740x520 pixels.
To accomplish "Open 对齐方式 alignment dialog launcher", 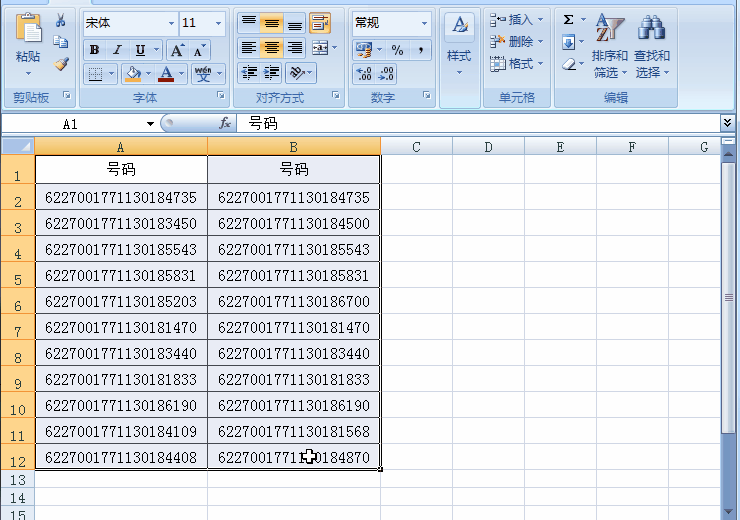I will (x=336, y=95).
